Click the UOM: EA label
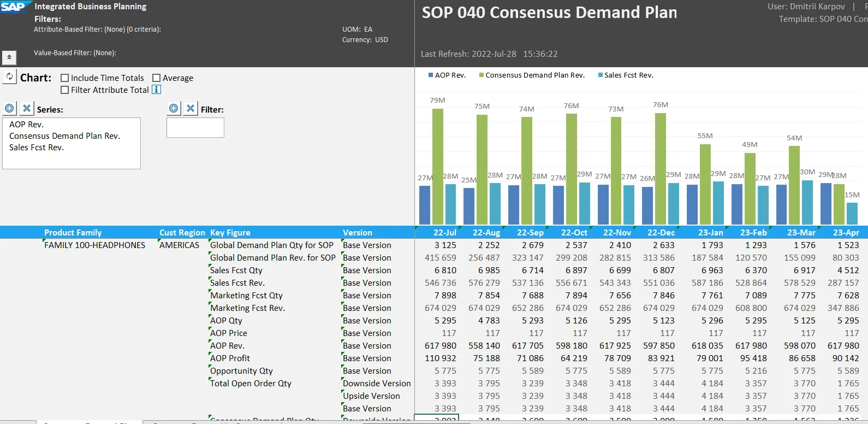This screenshot has width=868, height=424. point(357,30)
